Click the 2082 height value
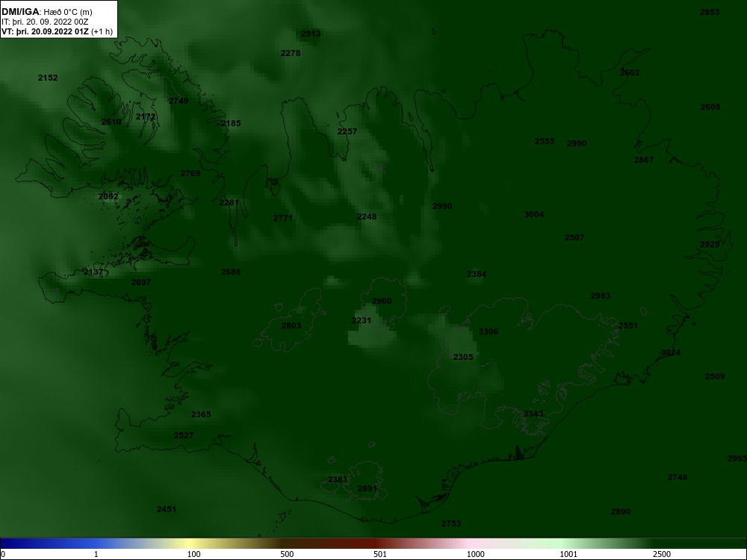 click(108, 196)
